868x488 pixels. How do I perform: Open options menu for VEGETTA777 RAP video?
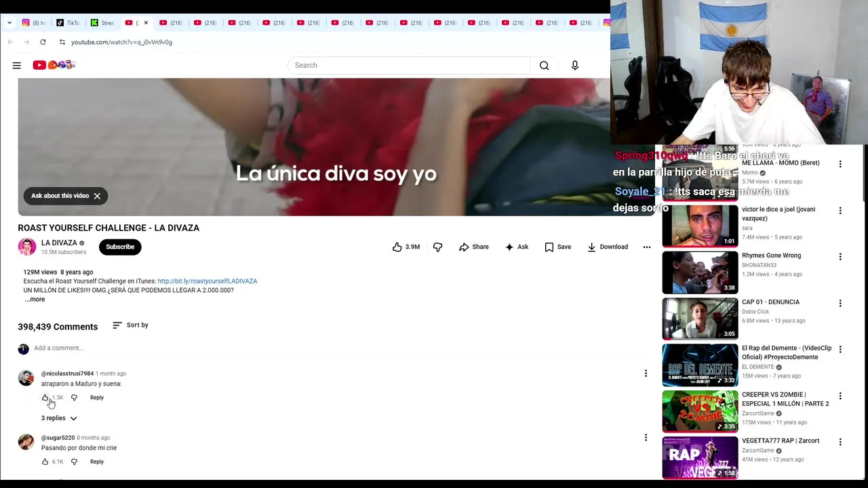point(840,442)
